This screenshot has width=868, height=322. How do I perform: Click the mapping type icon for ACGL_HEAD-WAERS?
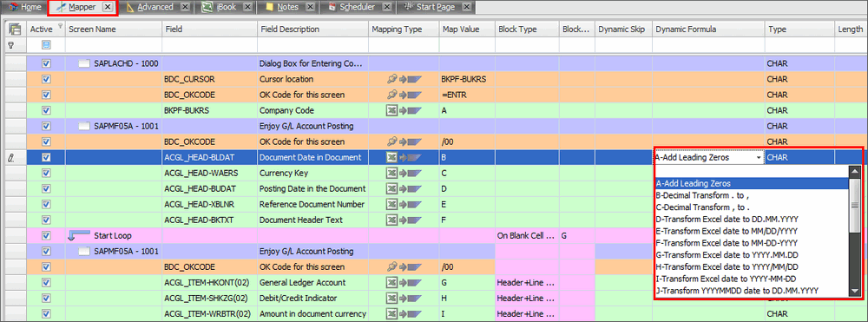(404, 174)
